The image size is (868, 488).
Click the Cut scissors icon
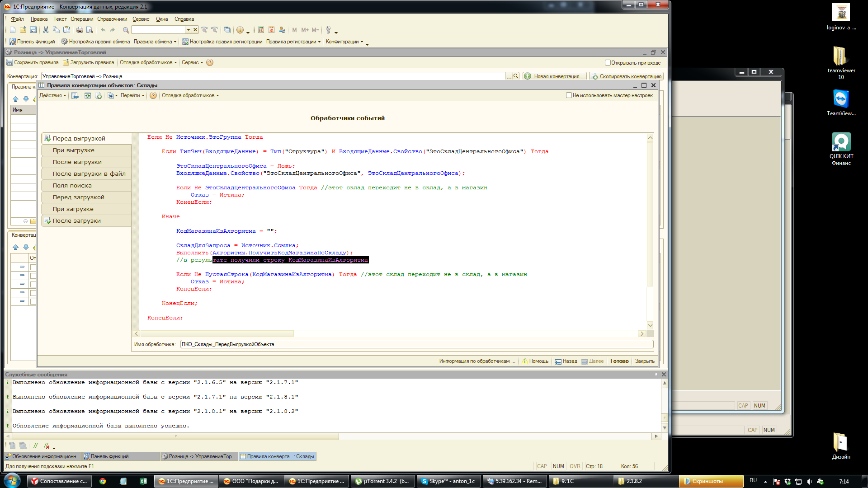pos(46,30)
